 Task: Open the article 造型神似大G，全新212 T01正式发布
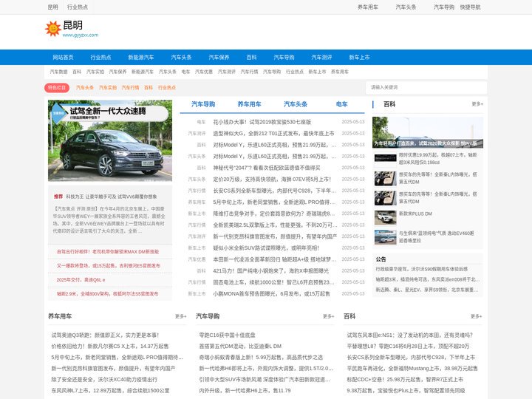pyautogui.click(x=273, y=133)
